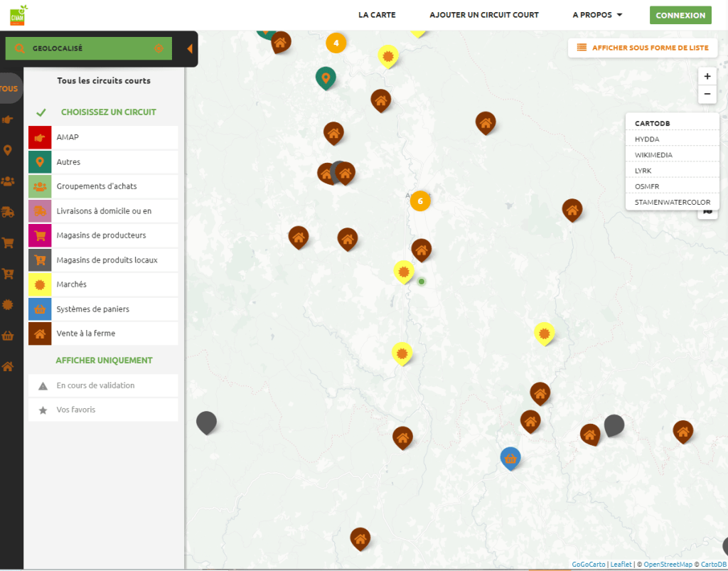Choose the STAMENWATERCOLOR map layer
Viewport: 728px width, 571px height.
[x=672, y=202]
